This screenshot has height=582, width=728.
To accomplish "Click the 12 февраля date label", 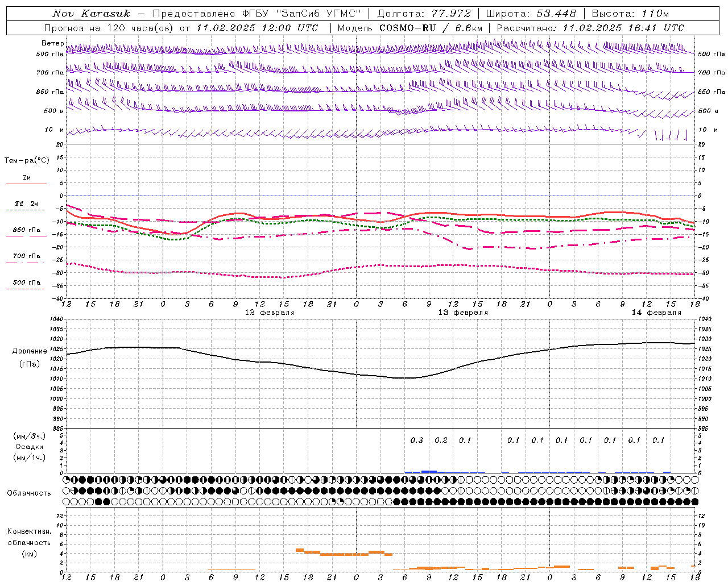I will [x=270, y=313].
